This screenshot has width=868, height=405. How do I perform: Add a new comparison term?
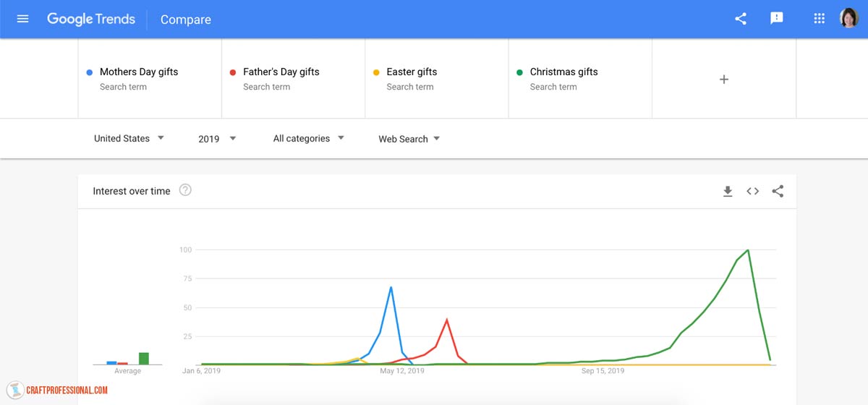(x=724, y=80)
